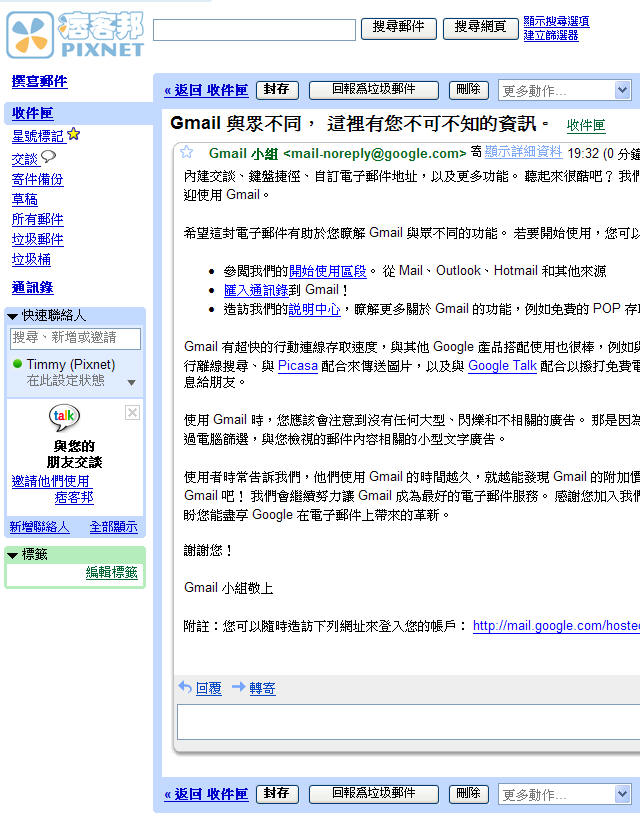Image resolution: width=640 pixels, height=820 pixels.
Task: Open the 匯入通訊錄 link
Action: 256,290
